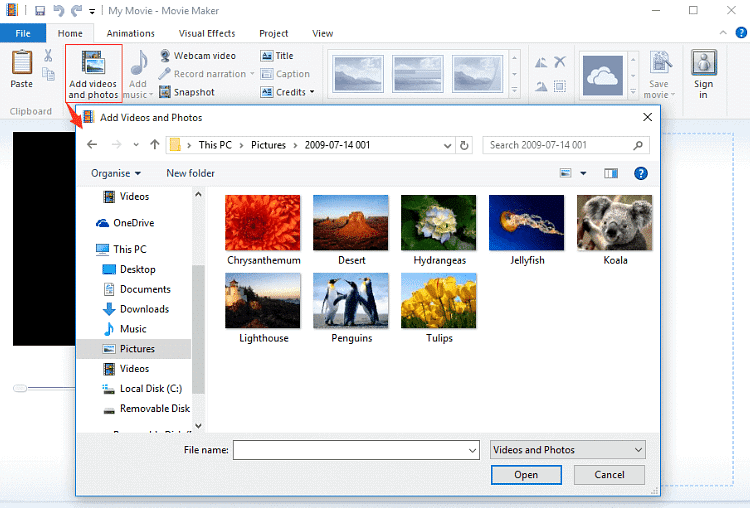Image resolution: width=750 pixels, height=508 pixels.
Task: Open the Credits dropdown arrow
Action: pyautogui.click(x=312, y=92)
